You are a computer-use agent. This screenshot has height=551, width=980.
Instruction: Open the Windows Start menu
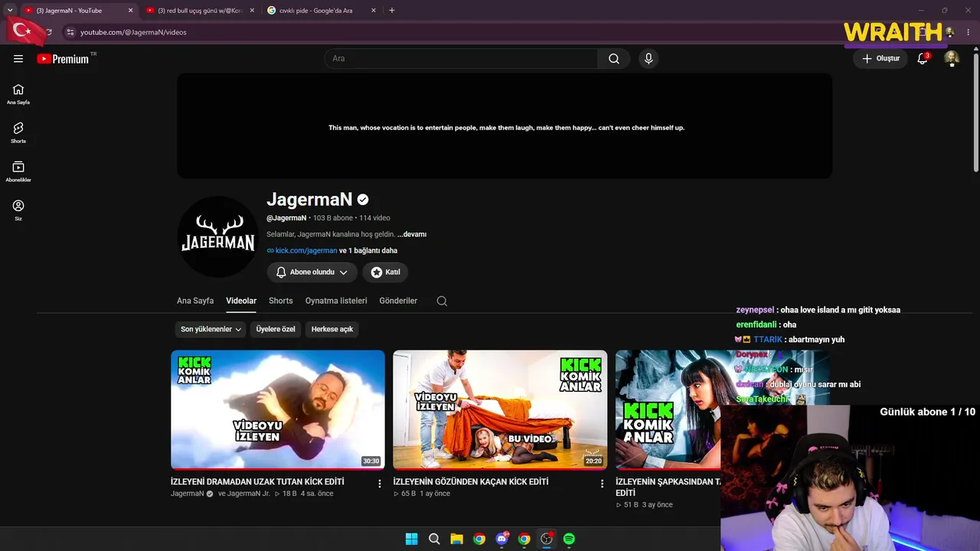[412, 539]
